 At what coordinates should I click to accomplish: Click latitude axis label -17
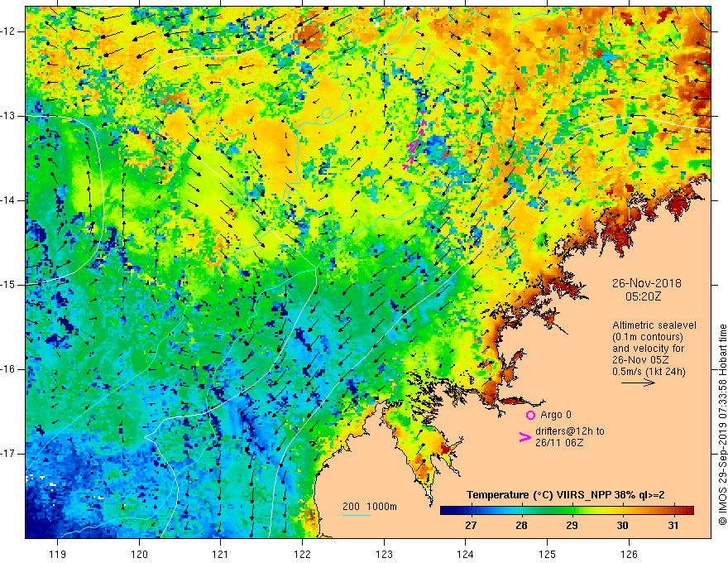8,454
